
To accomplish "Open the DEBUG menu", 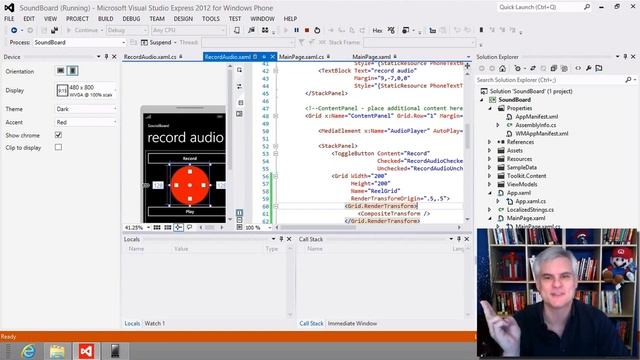I will coord(131,19).
